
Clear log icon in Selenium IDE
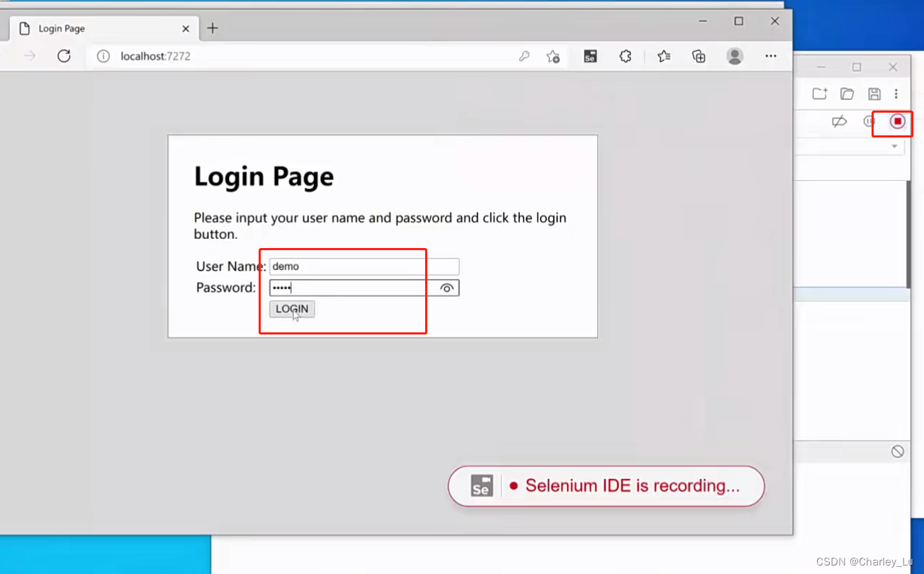[x=898, y=451]
